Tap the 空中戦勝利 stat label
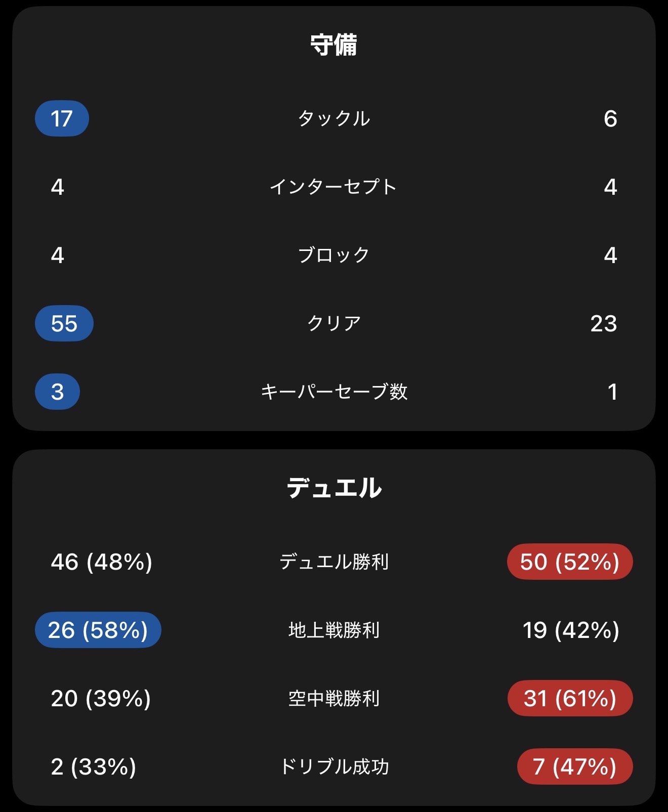The width and height of the screenshot is (668, 812). [333, 699]
